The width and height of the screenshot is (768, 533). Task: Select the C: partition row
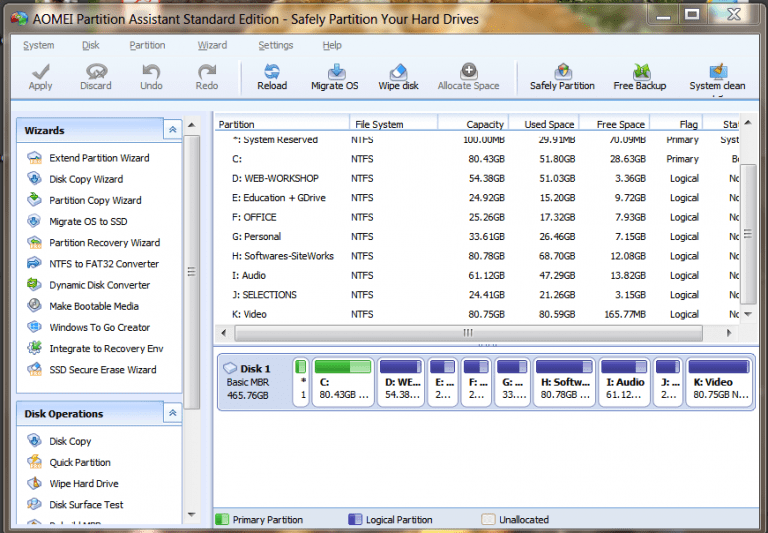point(478,159)
